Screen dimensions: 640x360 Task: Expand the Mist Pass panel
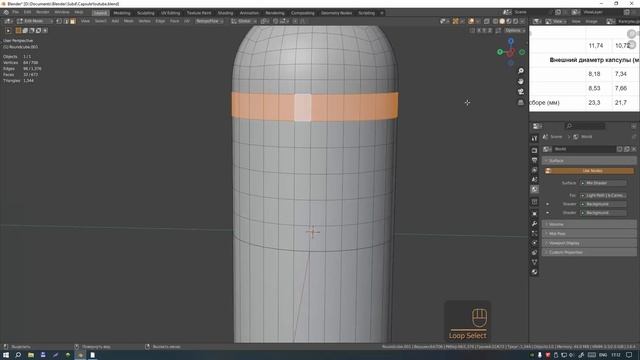tap(589, 234)
